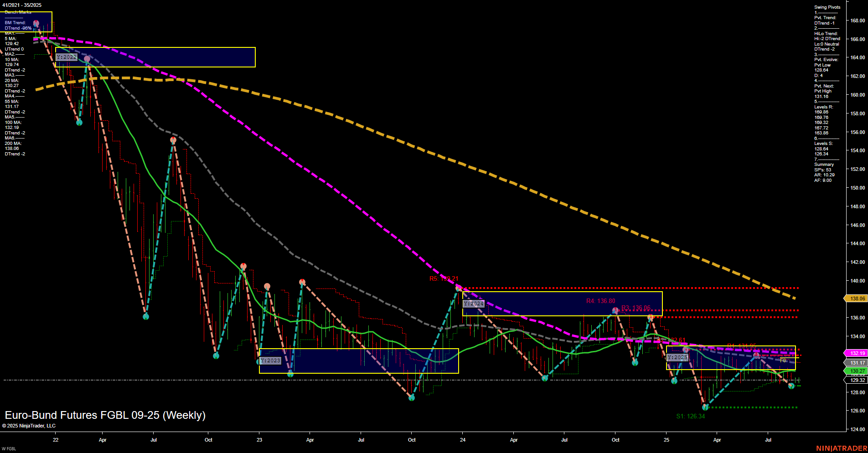
Task: Click the teal pivot dot below Y:2022 box
Action: pos(79,122)
